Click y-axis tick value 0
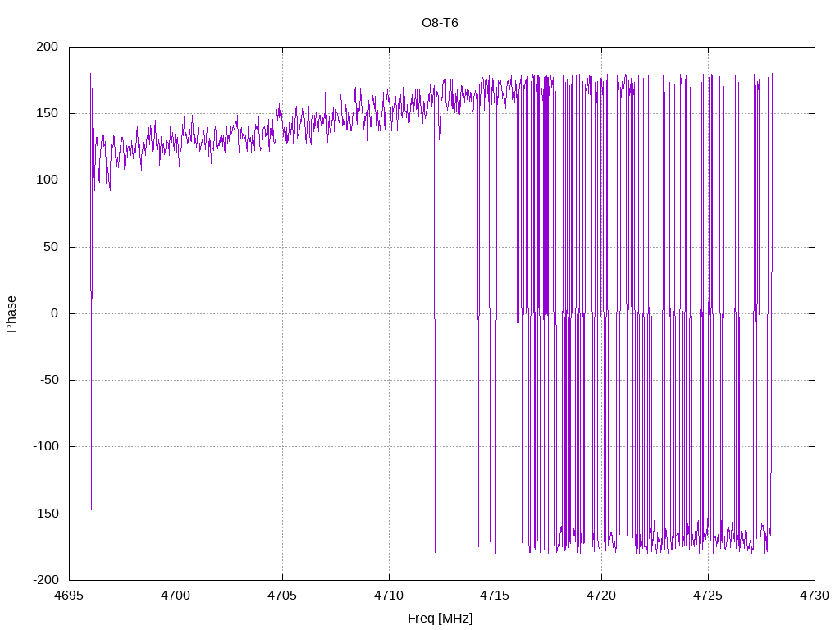This screenshot has width=840, height=630. (x=55, y=313)
